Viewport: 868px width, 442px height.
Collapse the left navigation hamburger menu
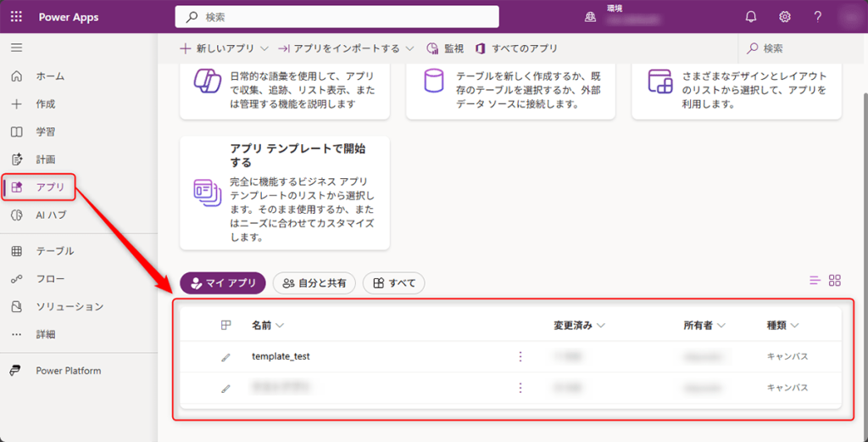17,48
